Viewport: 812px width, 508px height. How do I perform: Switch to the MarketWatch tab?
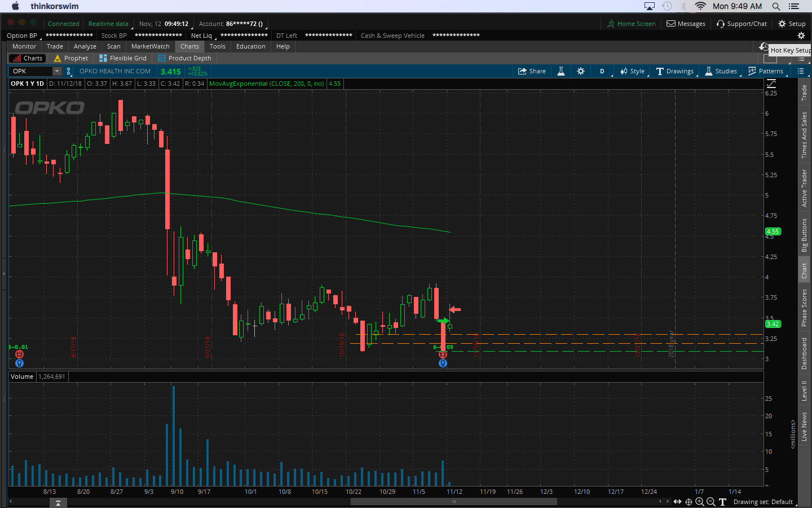pos(150,46)
